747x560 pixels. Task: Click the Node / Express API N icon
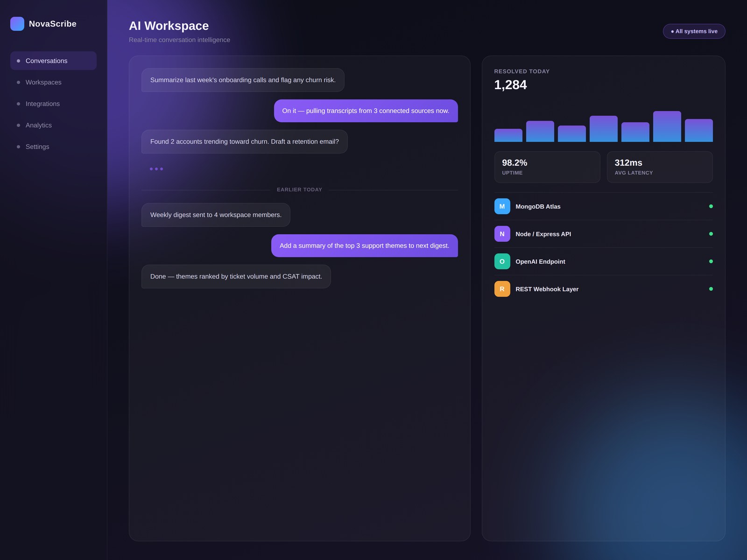click(x=502, y=234)
